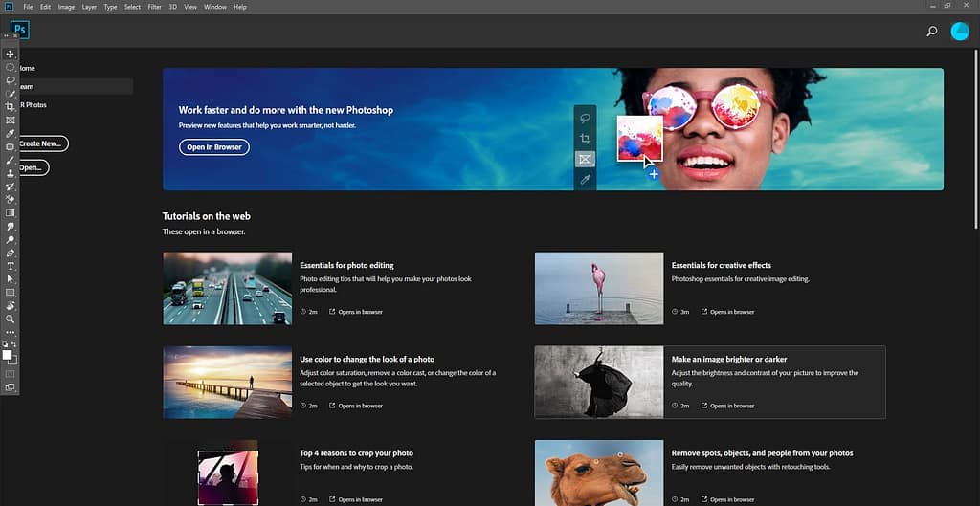Reset default foreground and background colors
The image size is (980, 506).
click(5, 344)
